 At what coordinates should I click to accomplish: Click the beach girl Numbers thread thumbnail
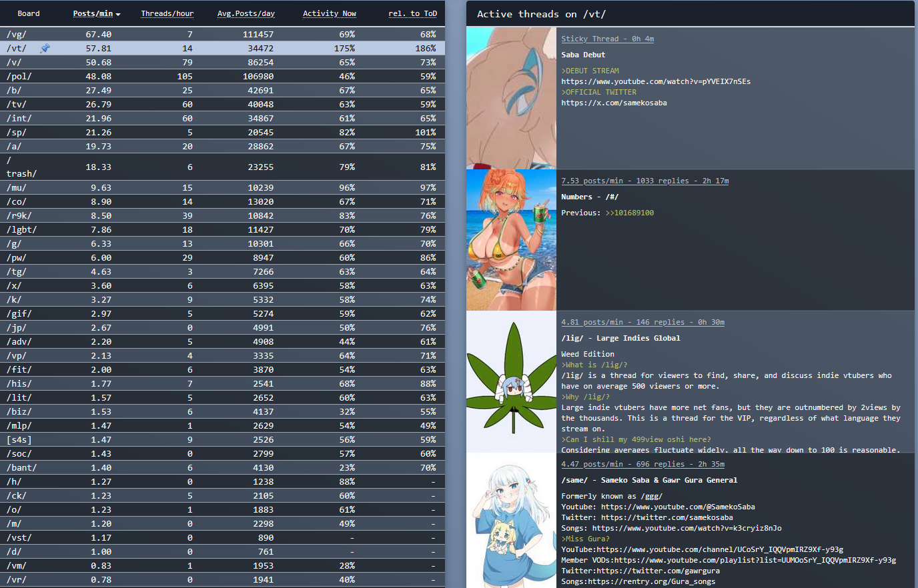pos(511,240)
